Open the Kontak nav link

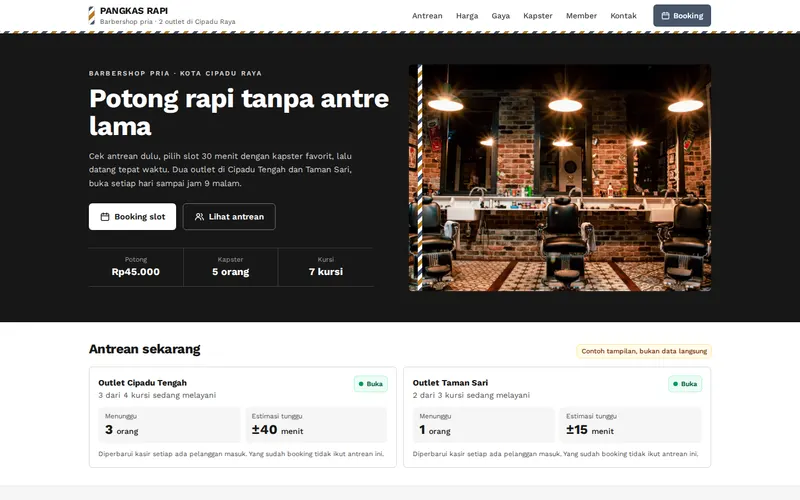coord(623,16)
